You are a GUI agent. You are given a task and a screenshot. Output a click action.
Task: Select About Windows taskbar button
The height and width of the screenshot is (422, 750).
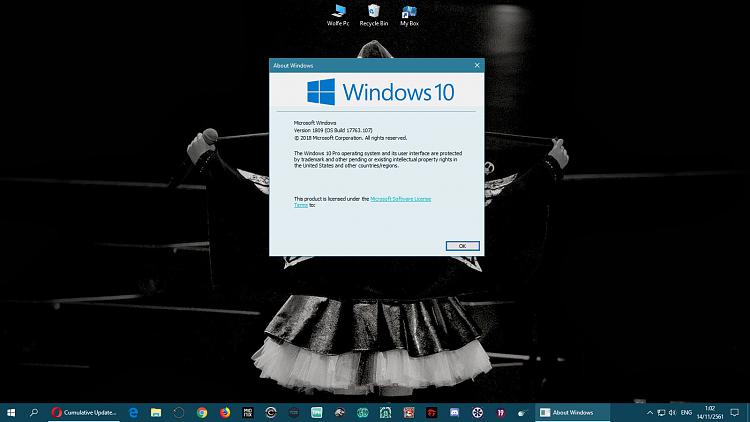(573, 412)
